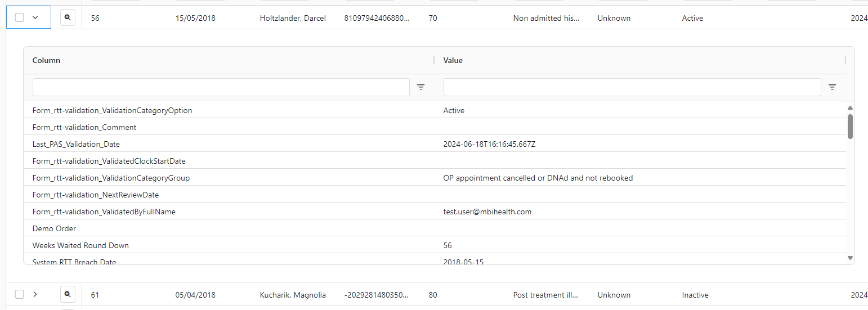The width and height of the screenshot is (868, 310).
Task: Focus the Column filter text box
Action: pyautogui.click(x=221, y=87)
